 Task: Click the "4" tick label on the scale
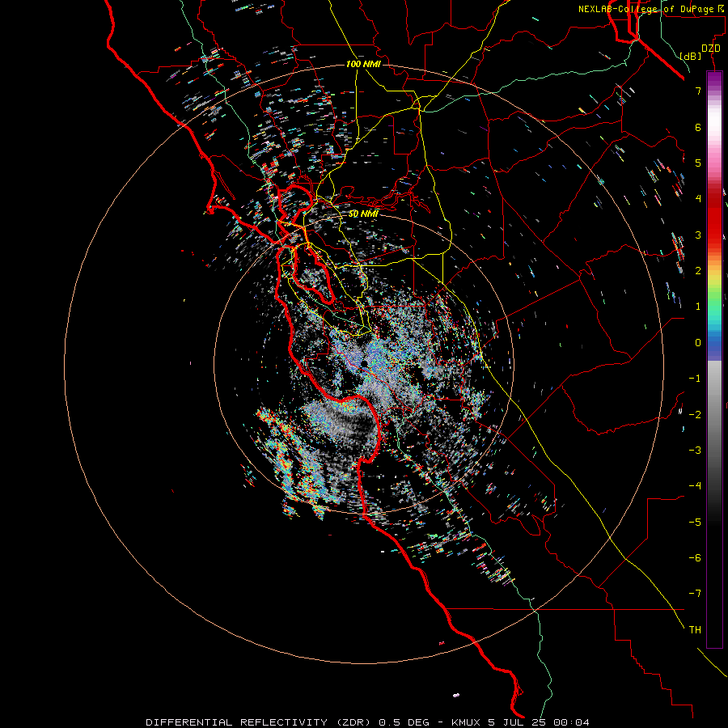pos(698,199)
